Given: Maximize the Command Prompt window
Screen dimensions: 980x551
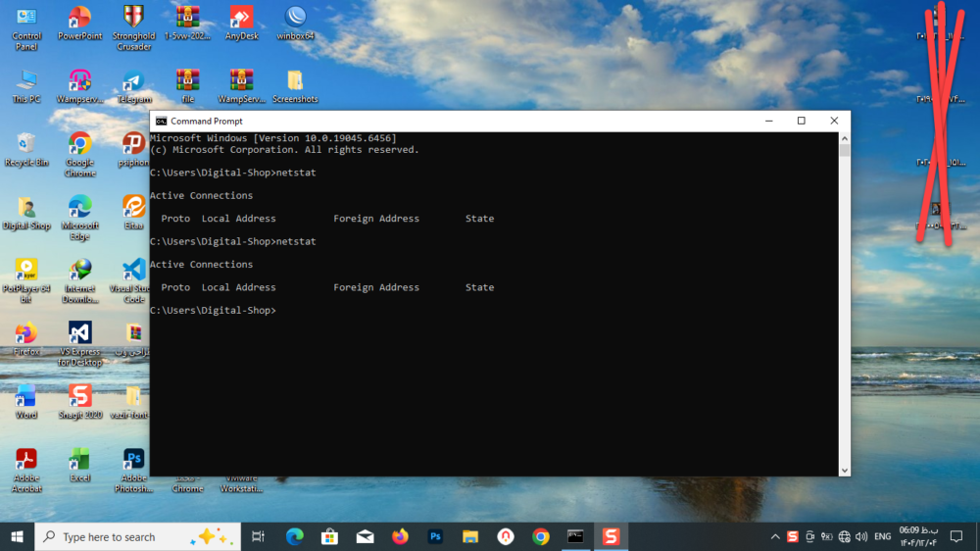Looking at the screenshot, I should (802, 121).
